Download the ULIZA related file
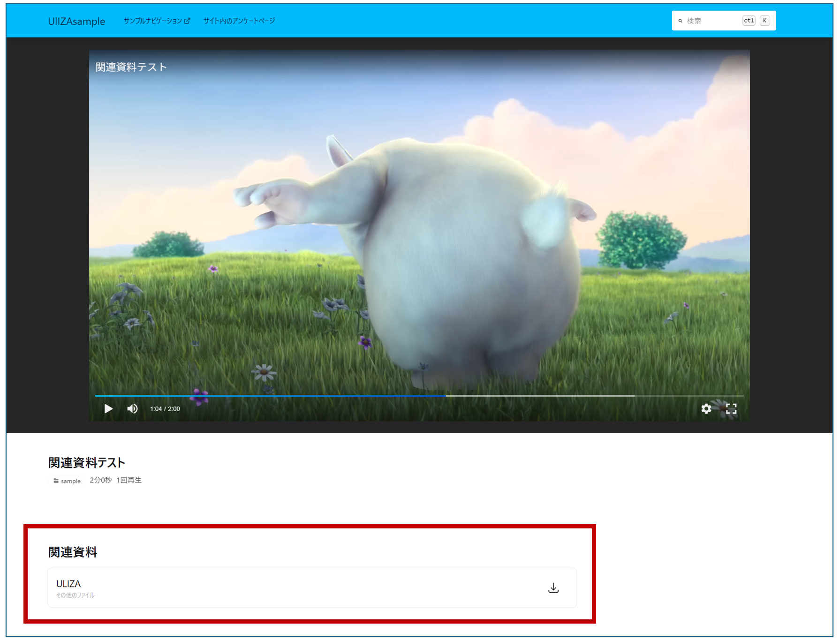The width and height of the screenshot is (840, 640). (553, 588)
